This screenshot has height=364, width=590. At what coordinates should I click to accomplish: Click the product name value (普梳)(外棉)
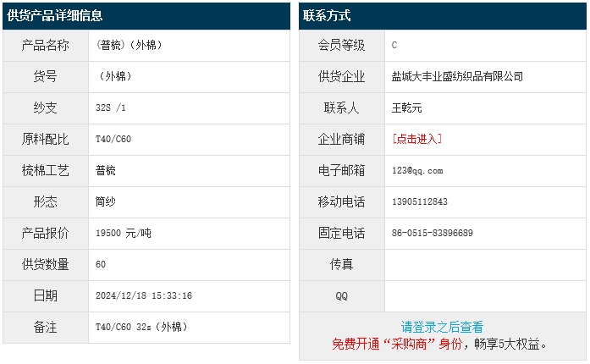pos(130,45)
